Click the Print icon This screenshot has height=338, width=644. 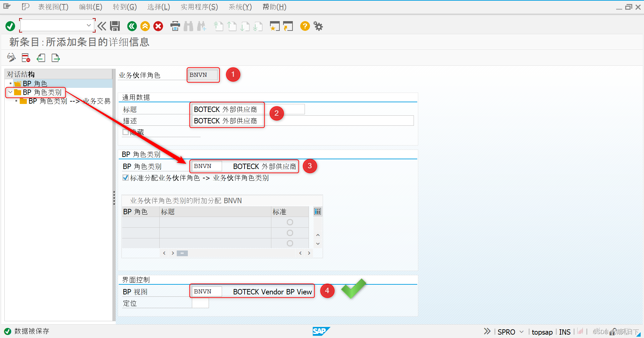(x=175, y=26)
